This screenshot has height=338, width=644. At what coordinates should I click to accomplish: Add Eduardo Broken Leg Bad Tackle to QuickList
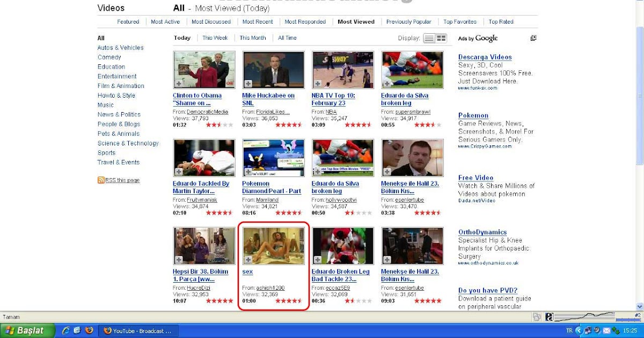tap(318, 260)
